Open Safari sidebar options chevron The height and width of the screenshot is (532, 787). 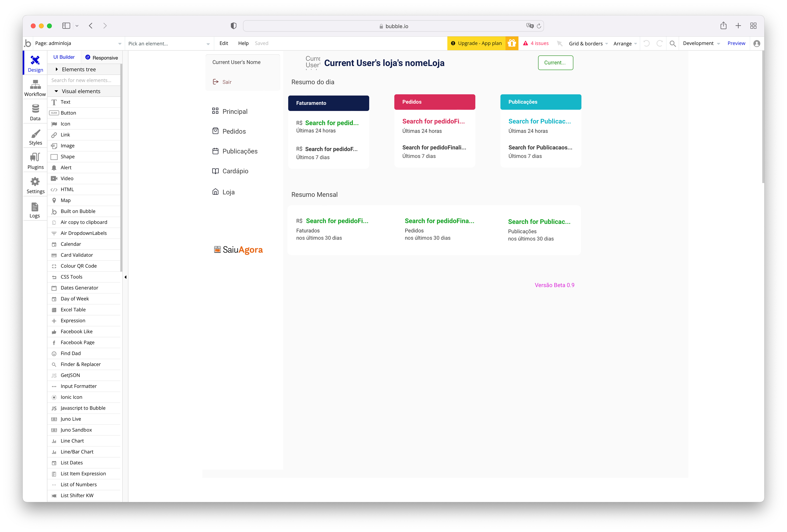pyautogui.click(x=77, y=26)
